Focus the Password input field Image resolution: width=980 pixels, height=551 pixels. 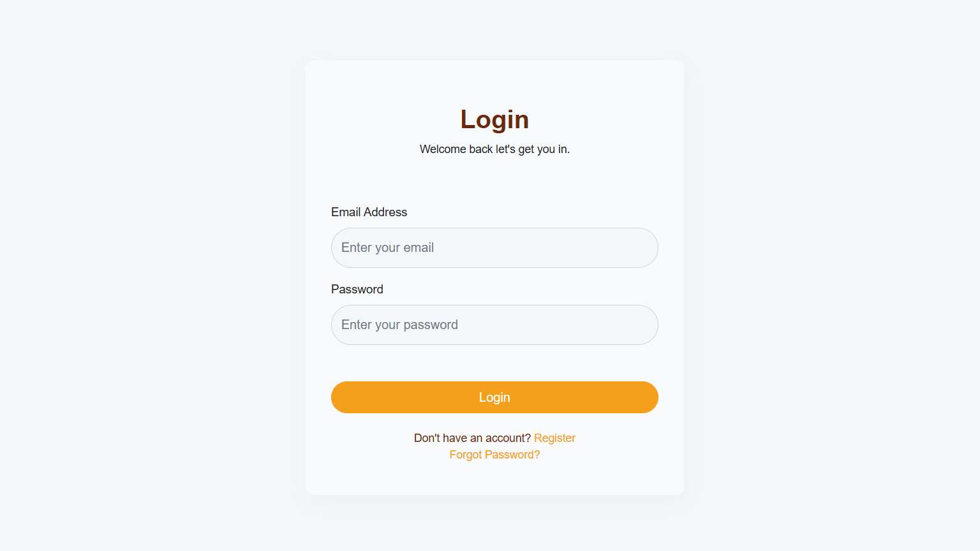tap(494, 325)
